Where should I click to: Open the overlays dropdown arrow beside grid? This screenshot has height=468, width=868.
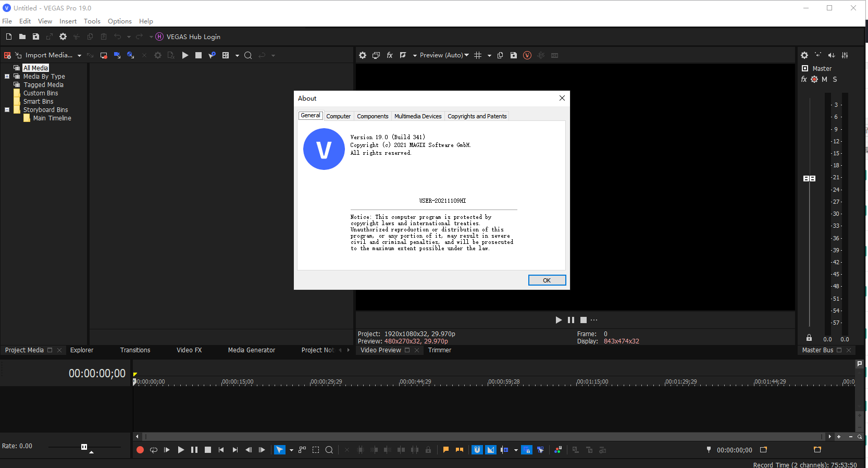[x=489, y=56]
